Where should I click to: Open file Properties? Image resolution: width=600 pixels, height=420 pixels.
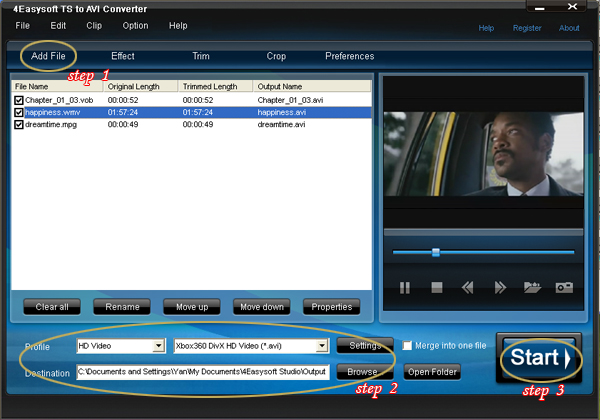point(331,307)
